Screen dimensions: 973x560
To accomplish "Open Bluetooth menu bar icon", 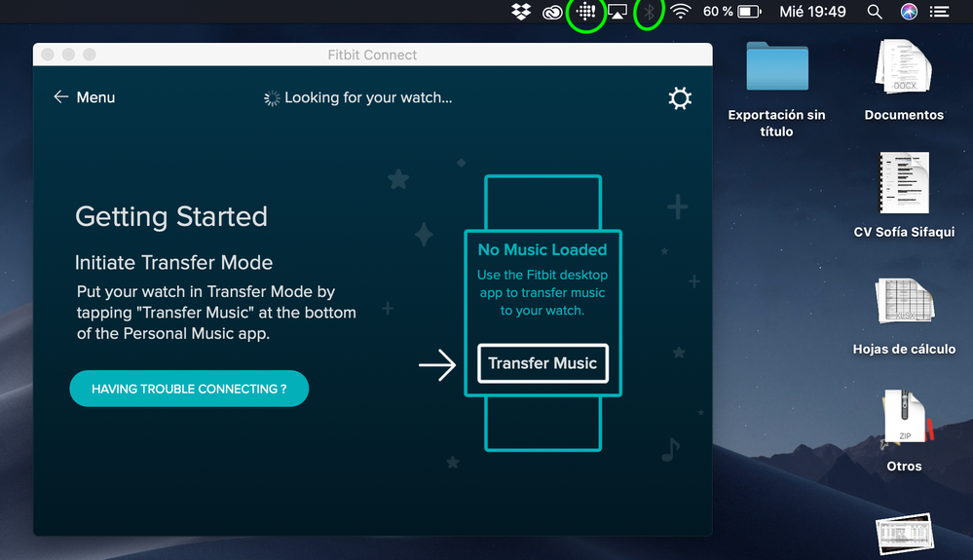I will click(x=649, y=11).
